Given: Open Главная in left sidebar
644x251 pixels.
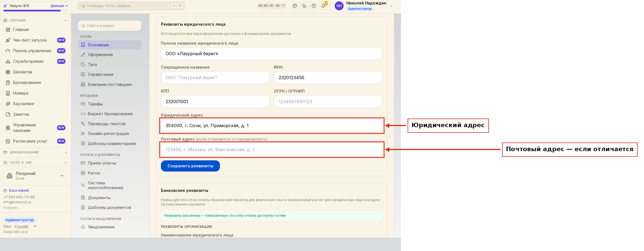Looking at the screenshot, I should click(35, 30).
